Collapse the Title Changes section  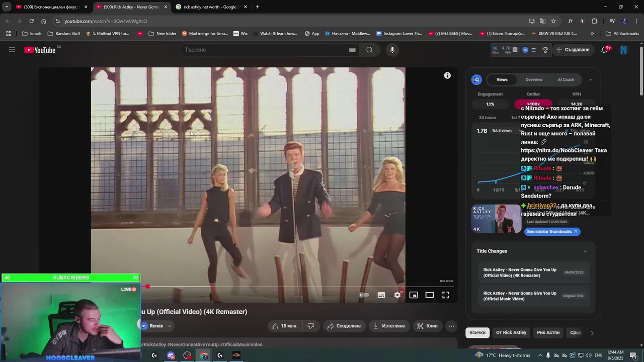585,251
